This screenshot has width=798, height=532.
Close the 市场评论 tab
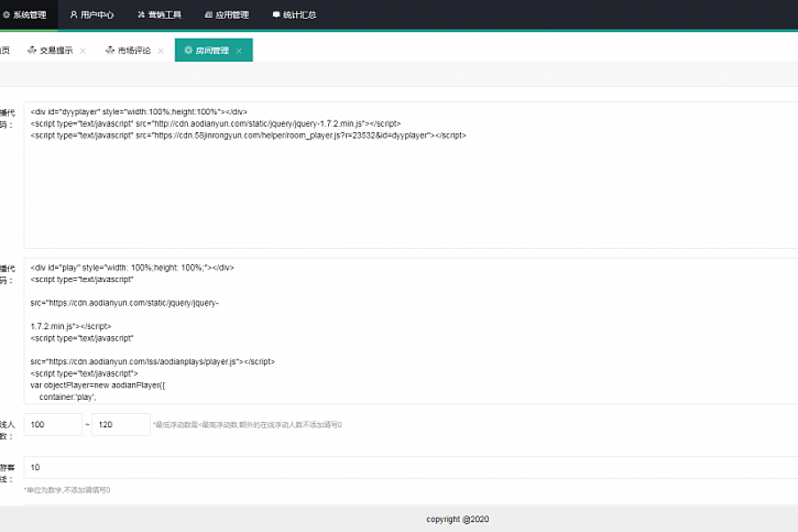[160, 51]
